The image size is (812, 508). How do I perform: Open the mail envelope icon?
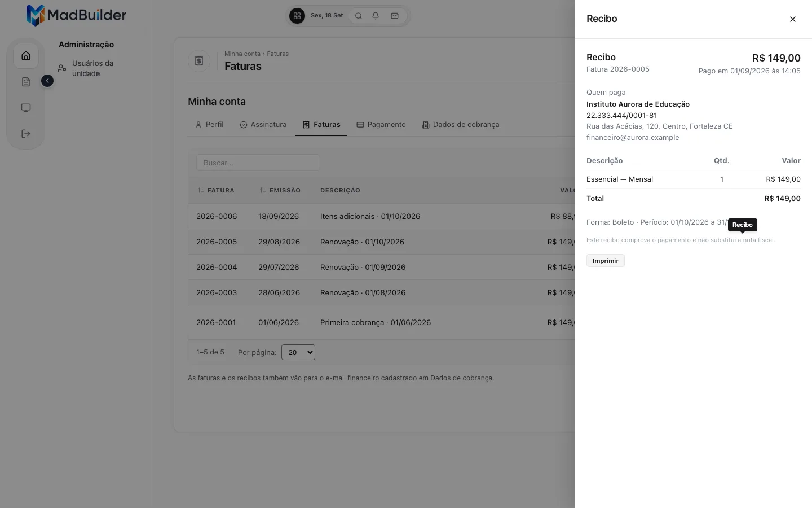395,16
